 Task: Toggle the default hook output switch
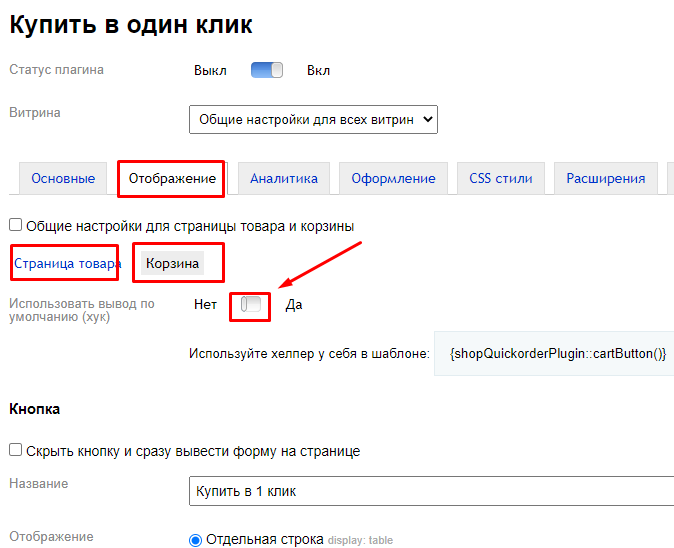click(250, 304)
